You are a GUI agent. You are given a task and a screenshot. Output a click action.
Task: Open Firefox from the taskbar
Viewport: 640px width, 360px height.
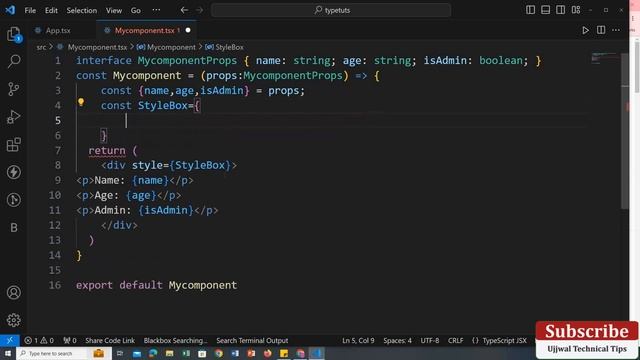(268, 353)
